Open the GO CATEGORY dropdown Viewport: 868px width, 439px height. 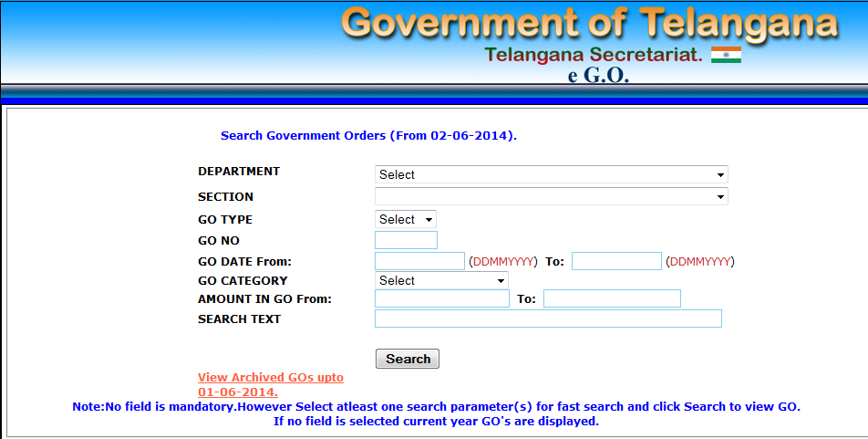pos(441,280)
